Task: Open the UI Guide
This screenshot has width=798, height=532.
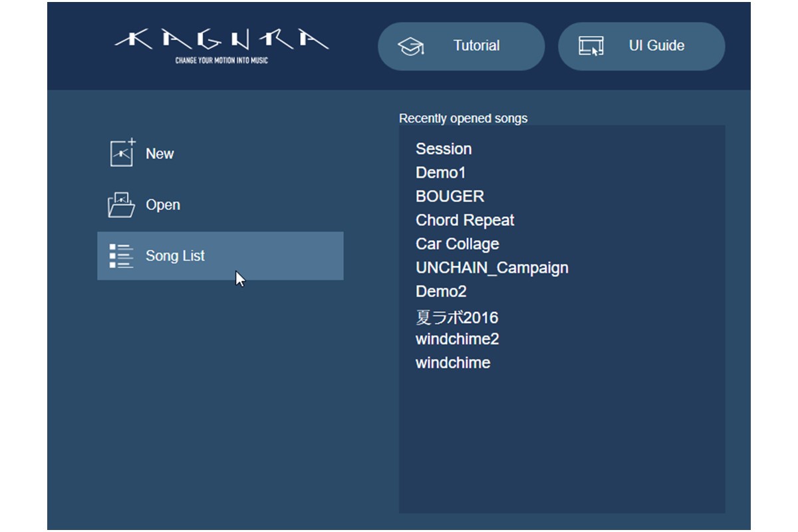Action: (x=641, y=46)
